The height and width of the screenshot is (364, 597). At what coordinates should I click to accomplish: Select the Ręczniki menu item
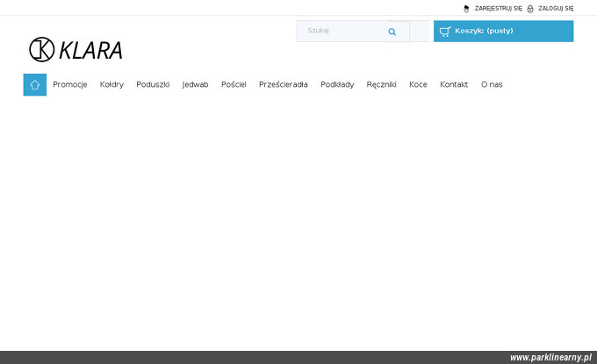coord(381,84)
